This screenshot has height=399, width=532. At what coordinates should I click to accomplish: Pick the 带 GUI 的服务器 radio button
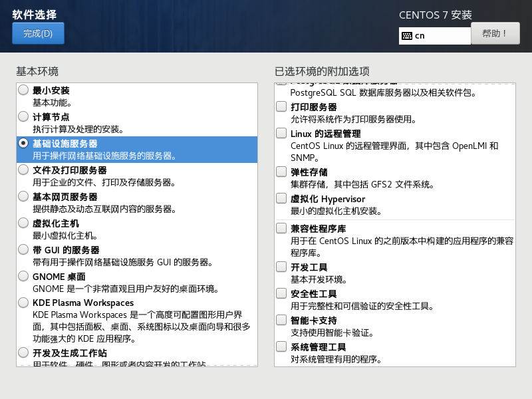pyautogui.click(x=23, y=249)
